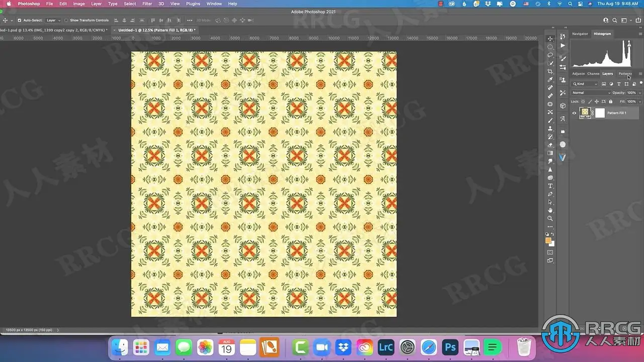This screenshot has height=362, width=644.
Task: Switch to the Channels tab
Action: point(594,74)
